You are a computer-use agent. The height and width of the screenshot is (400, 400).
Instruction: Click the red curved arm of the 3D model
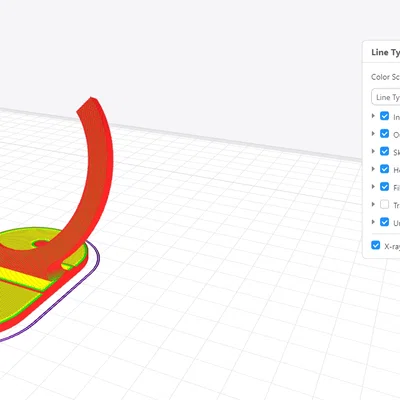100,160
